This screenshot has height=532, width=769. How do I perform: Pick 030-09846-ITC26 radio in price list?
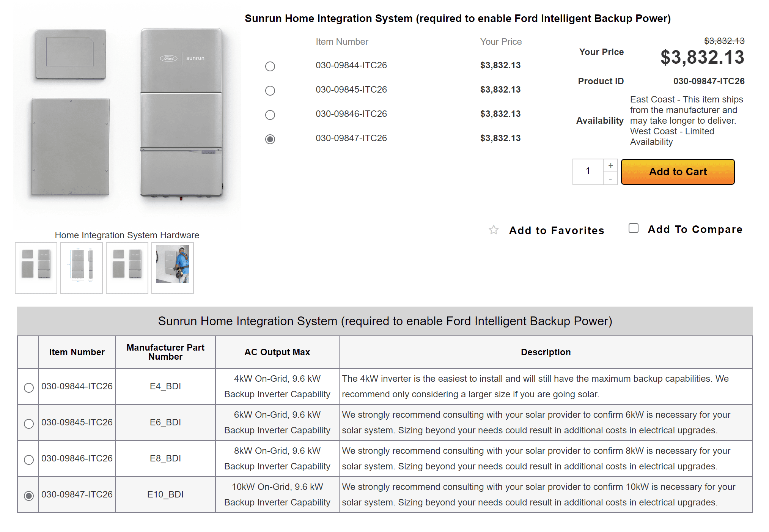click(270, 115)
